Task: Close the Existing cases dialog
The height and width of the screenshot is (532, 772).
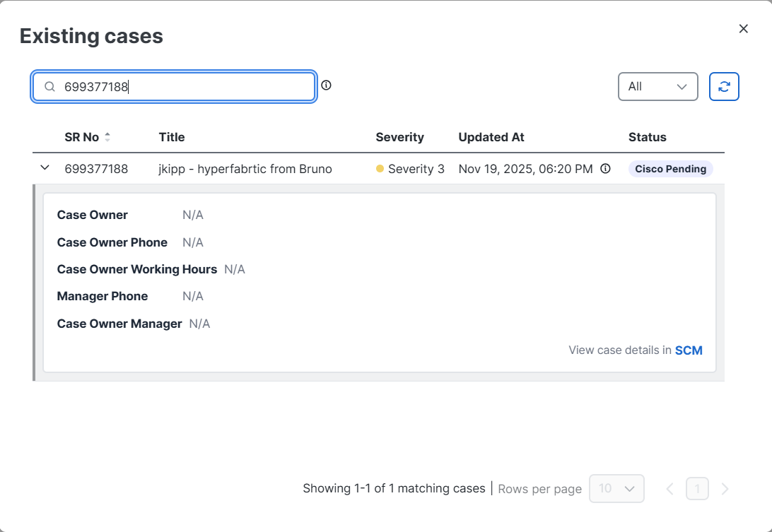Action: [x=743, y=29]
